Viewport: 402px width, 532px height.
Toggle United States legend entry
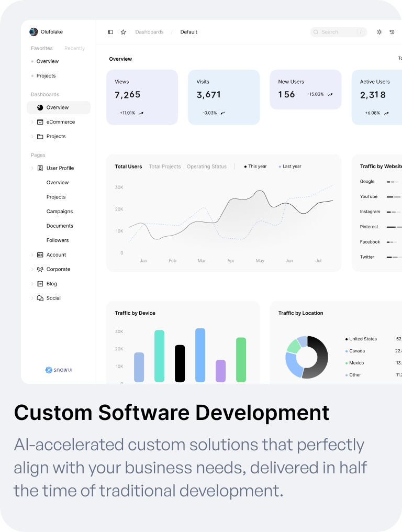point(361,339)
